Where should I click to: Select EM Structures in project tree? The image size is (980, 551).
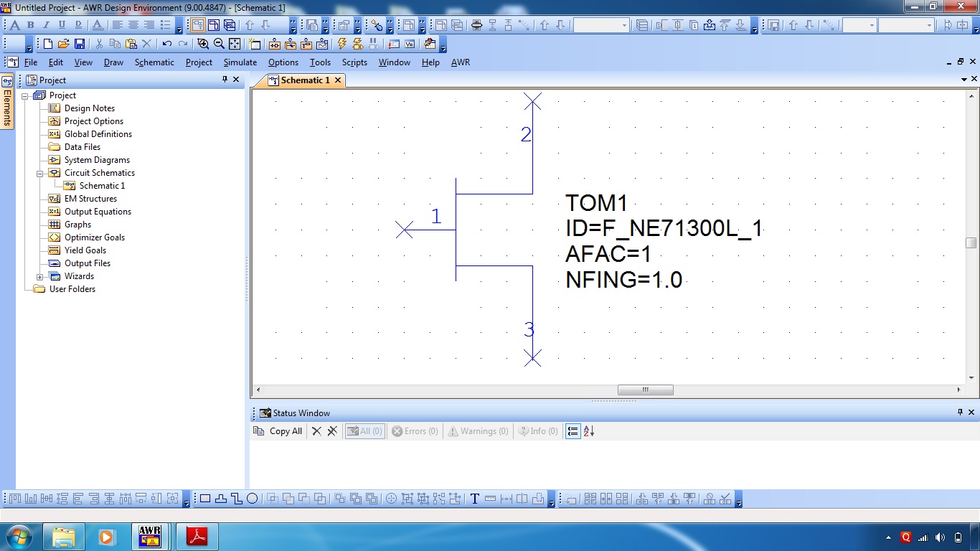(90, 199)
